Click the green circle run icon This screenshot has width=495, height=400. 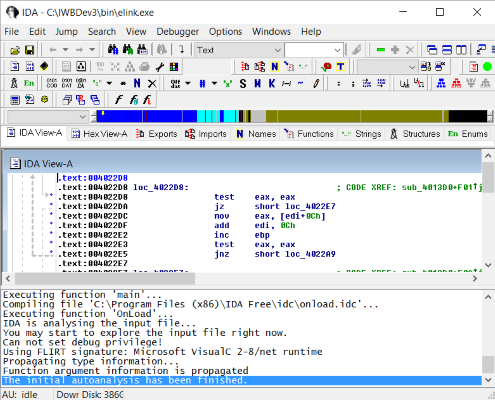[x=487, y=67]
